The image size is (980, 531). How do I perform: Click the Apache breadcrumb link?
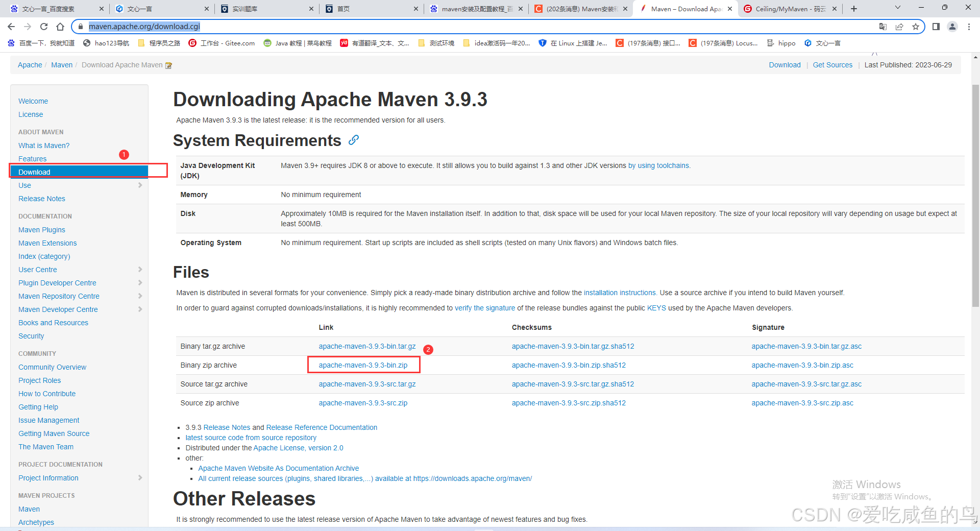click(x=30, y=65)
